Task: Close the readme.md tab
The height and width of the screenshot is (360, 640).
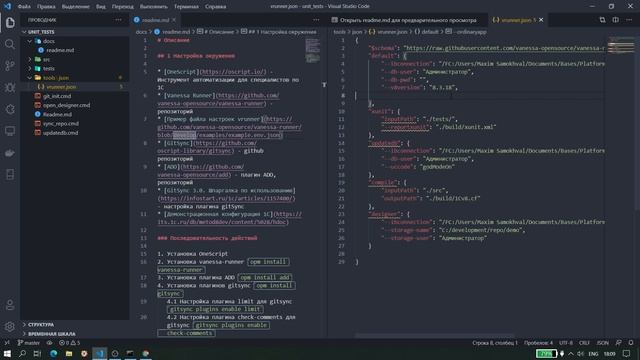Action: pyautogui.click(x=174, y=20)
